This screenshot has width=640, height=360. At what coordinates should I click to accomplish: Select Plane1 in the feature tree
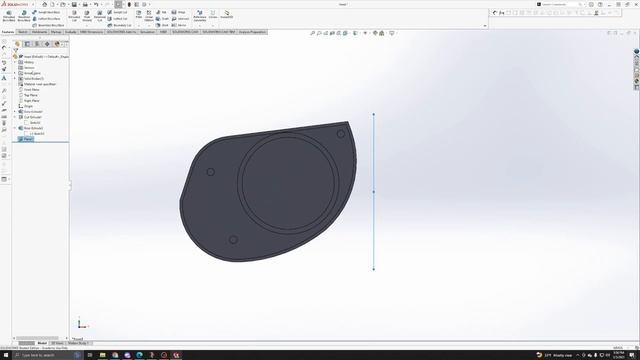tap(25, 139)
